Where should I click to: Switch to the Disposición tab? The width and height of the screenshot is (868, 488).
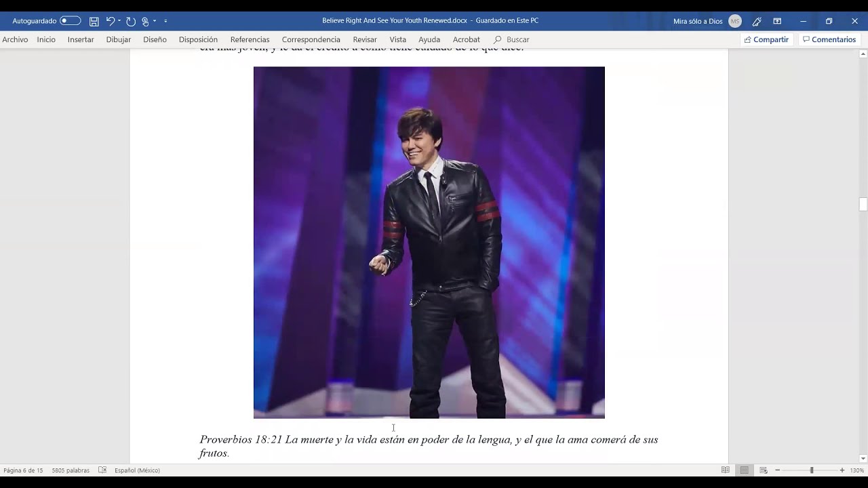tap(198, 39)
